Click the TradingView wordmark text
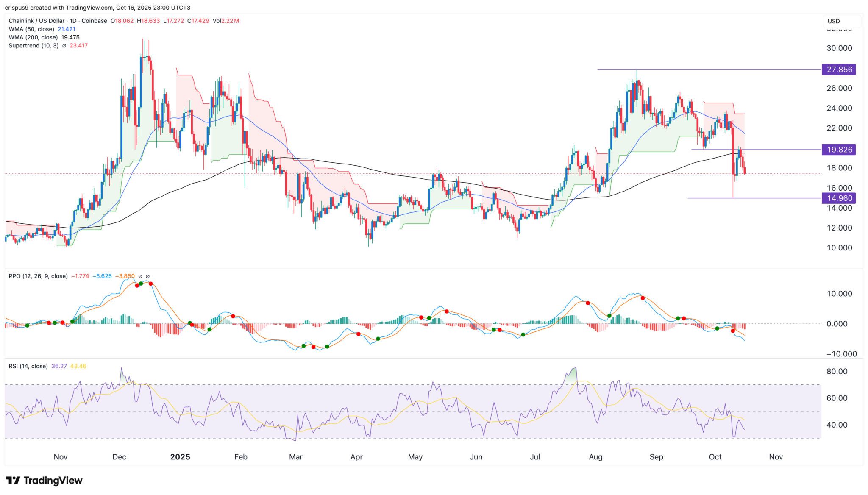 pos(53,480)
